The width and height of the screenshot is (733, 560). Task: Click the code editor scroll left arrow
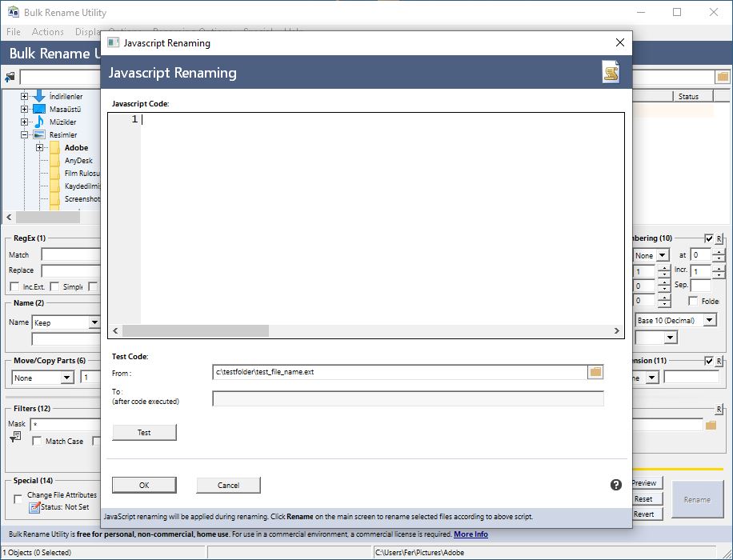click(x=115, y=331)
